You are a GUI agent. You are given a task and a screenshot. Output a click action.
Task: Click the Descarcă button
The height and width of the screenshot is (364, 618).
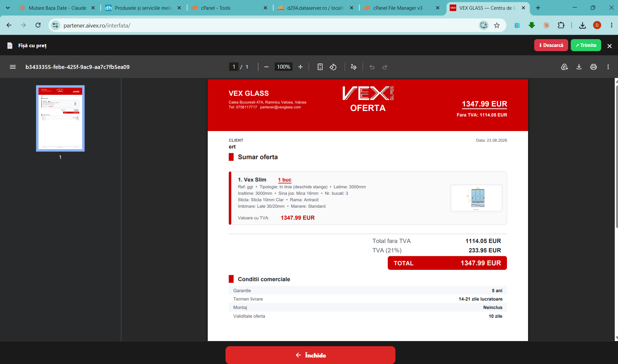tap(551, 45)
